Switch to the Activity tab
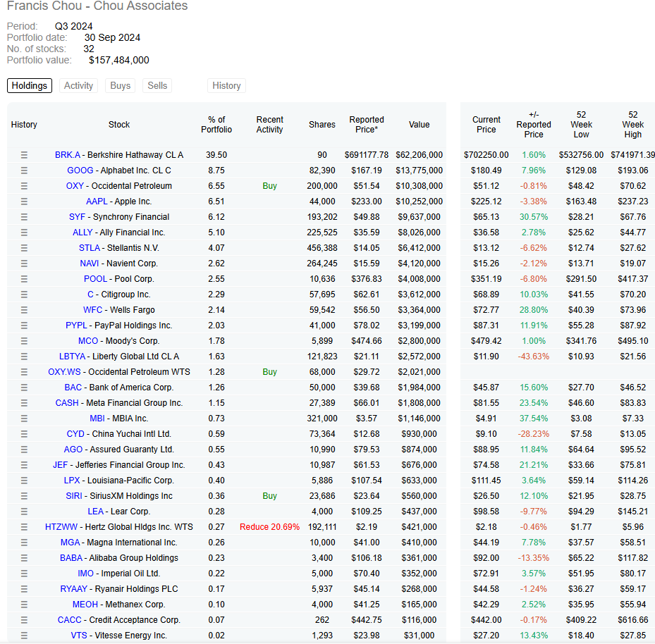Image resolution: width=655 pixels, height=644 pixels. (78, 85)
